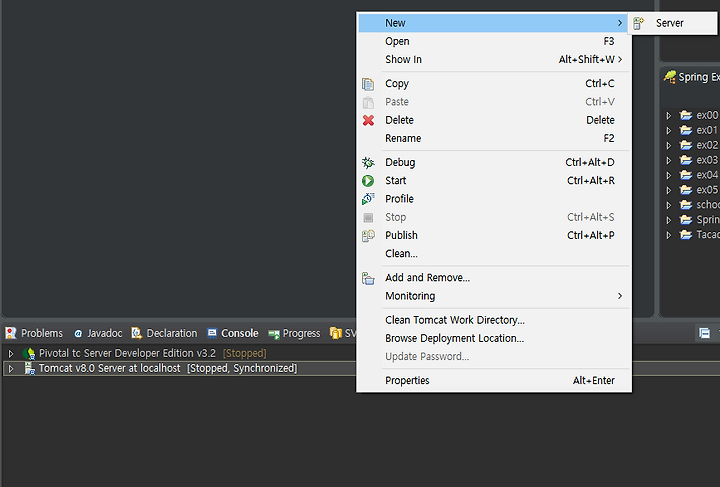Expand the ex02 project tree node

pos(669,145)
